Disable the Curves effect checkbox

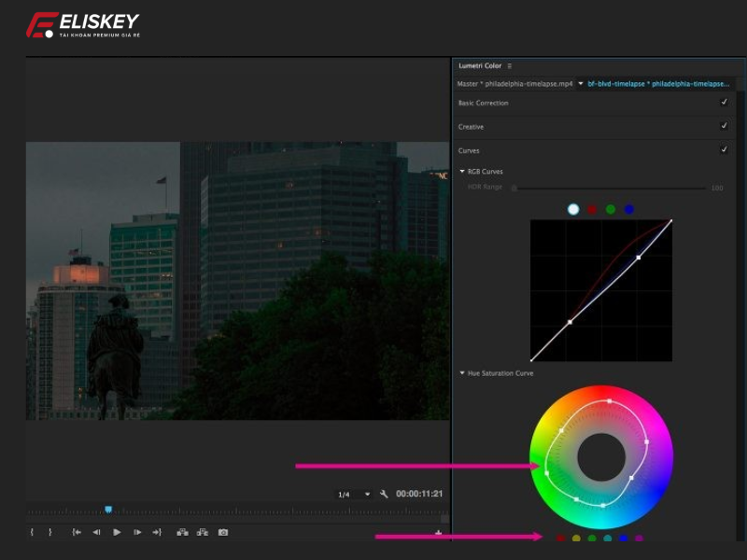point(724,150)
